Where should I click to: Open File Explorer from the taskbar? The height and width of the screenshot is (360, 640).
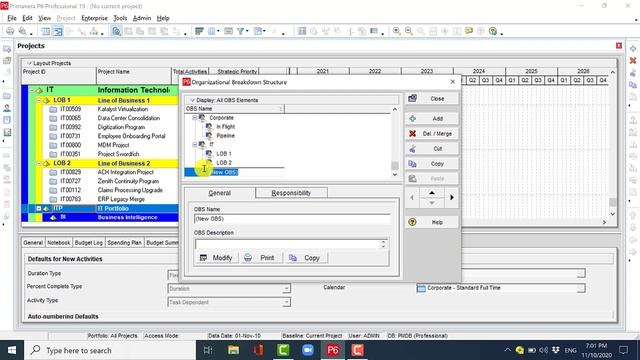click(233, 350)
